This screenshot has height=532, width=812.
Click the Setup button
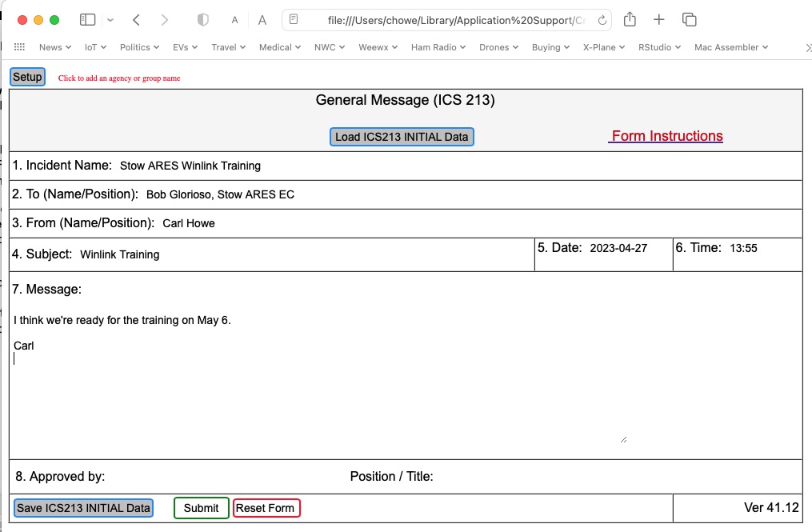pos(27,77)
